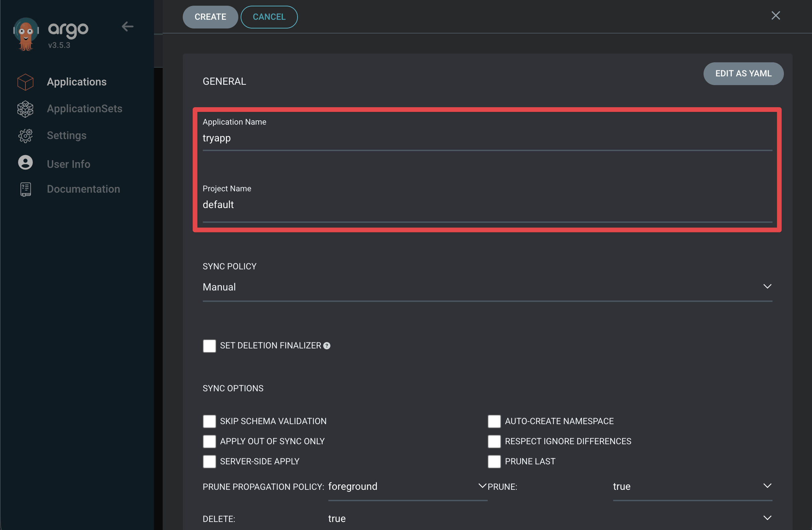Viewport: 812px width, 530px height.
Task: Close the create panel with X
Action: (x=776, y=15)
